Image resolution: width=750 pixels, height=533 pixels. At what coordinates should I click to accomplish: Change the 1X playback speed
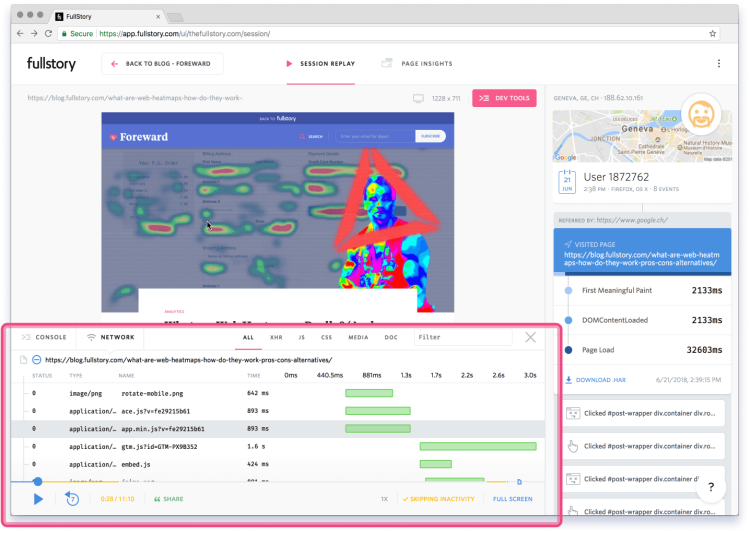[384, 499]
